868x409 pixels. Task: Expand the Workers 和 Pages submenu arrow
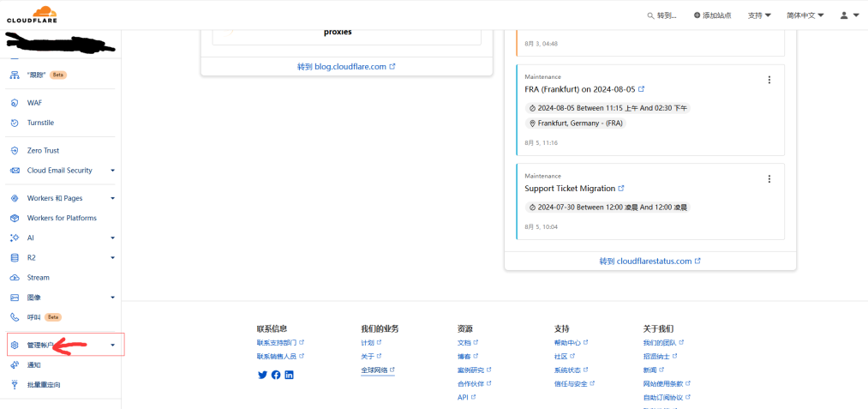click(112, 198)
